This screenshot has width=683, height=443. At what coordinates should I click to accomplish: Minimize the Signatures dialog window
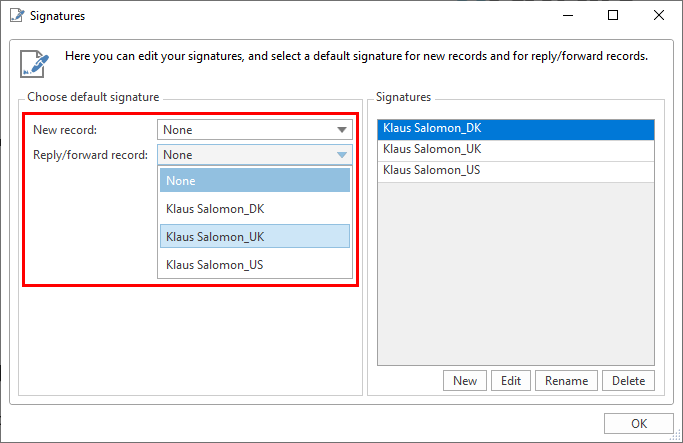tap(568, 16)
